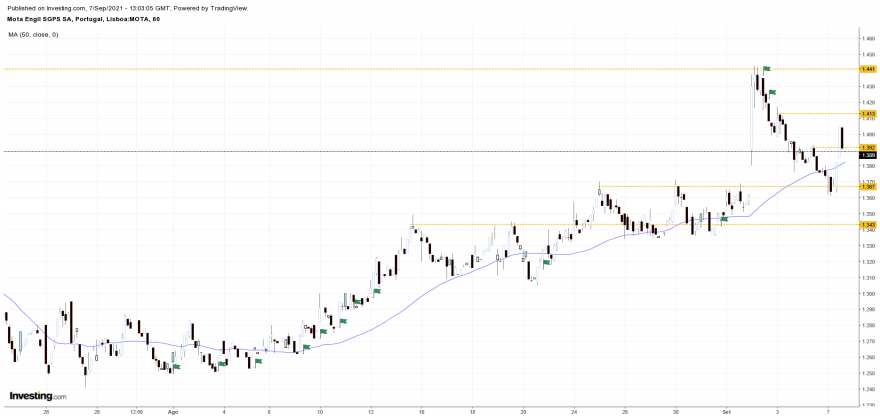Click the 1.367 yellow price label
This screenshot has height=418, width=880.
tap(867, 186)
